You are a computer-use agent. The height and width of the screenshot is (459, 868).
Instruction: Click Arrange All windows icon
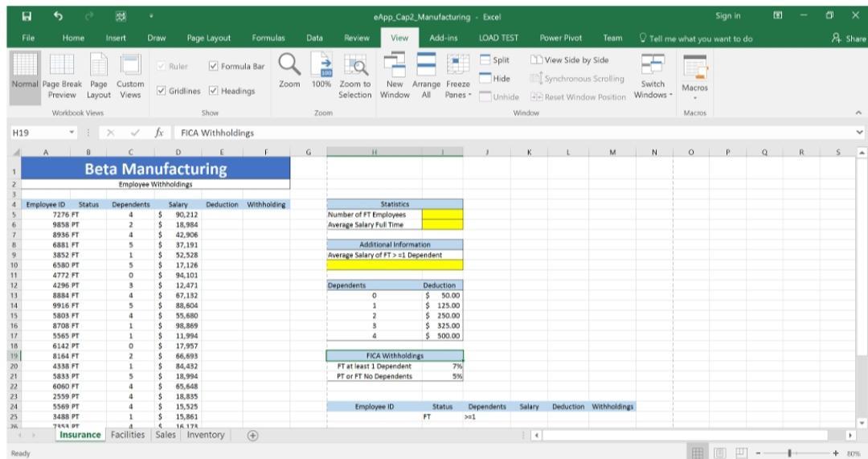[426, 79]
